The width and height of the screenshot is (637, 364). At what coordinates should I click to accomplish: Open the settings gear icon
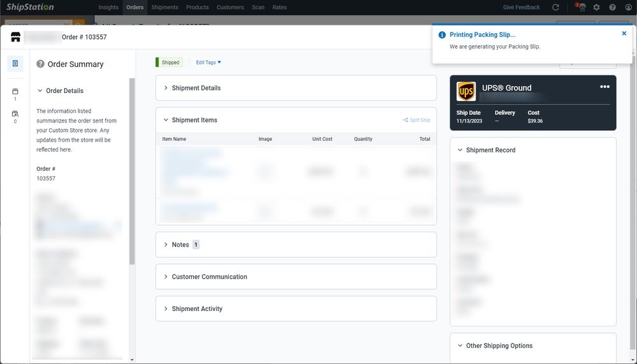point(596,8)
